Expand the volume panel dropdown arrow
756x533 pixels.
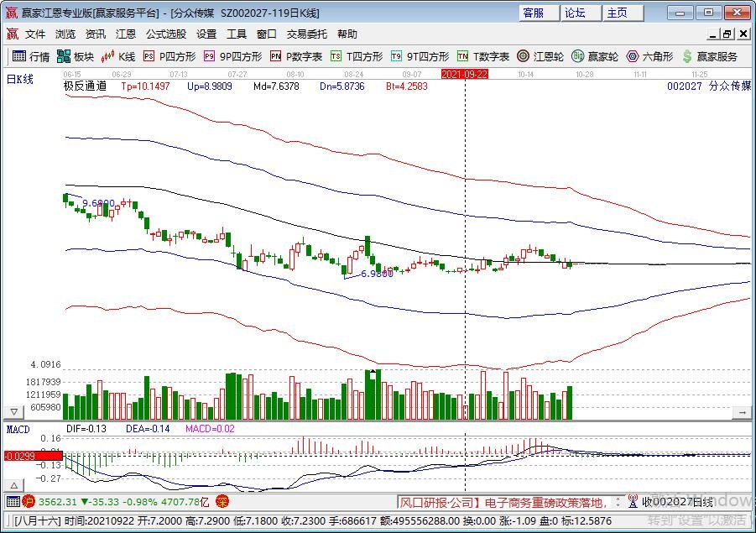point(13,413)
